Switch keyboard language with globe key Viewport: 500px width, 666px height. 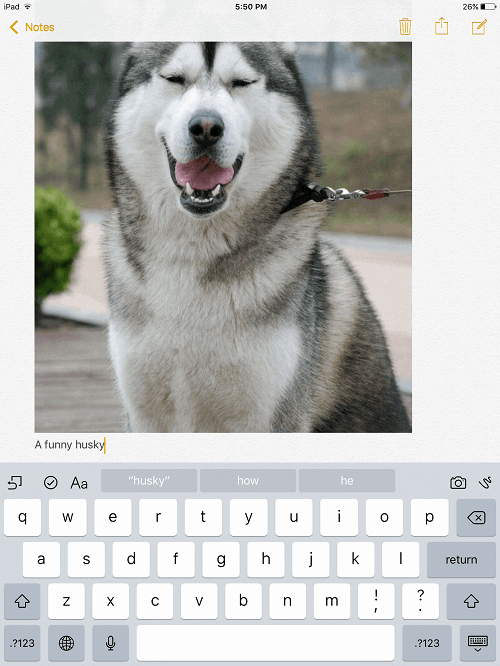click(x=66, y=643)
